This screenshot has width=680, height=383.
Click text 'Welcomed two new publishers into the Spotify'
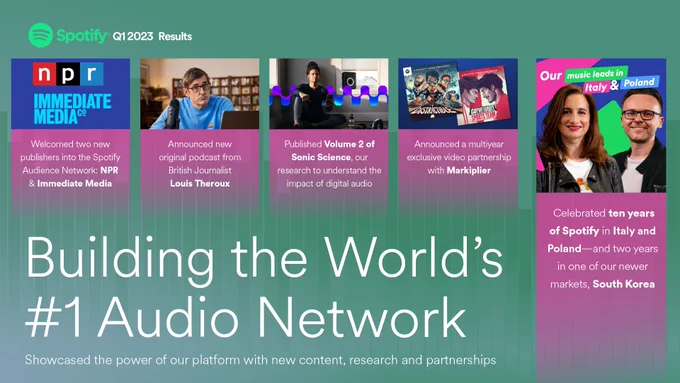(x=70, y=151)
